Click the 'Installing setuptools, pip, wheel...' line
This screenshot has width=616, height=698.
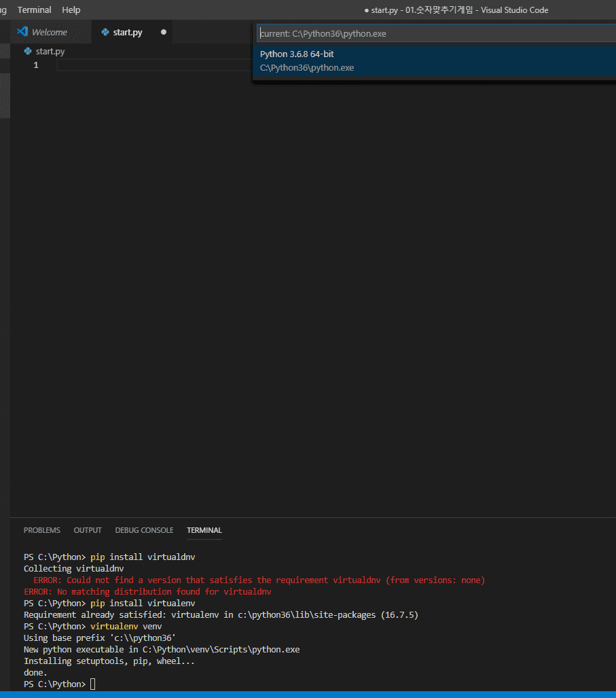tap(109, 661)
